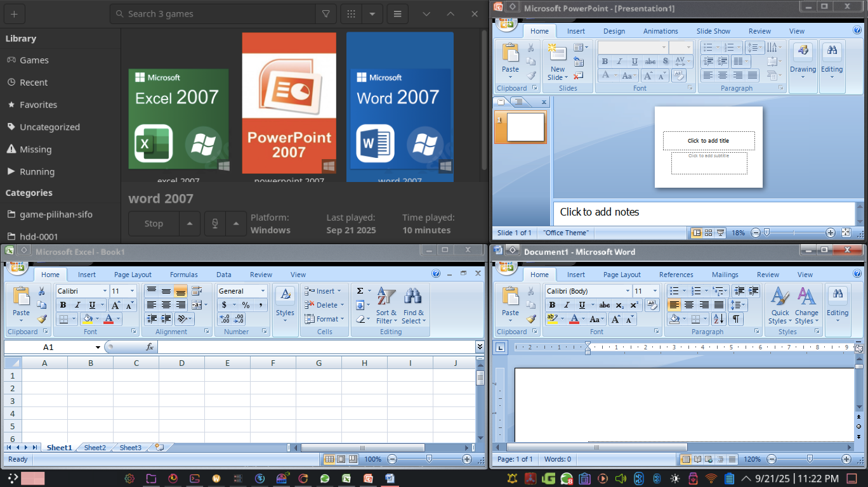Click Bold in the Excel ribbon
The image size is (868, 487).
(x=63, y=305)
